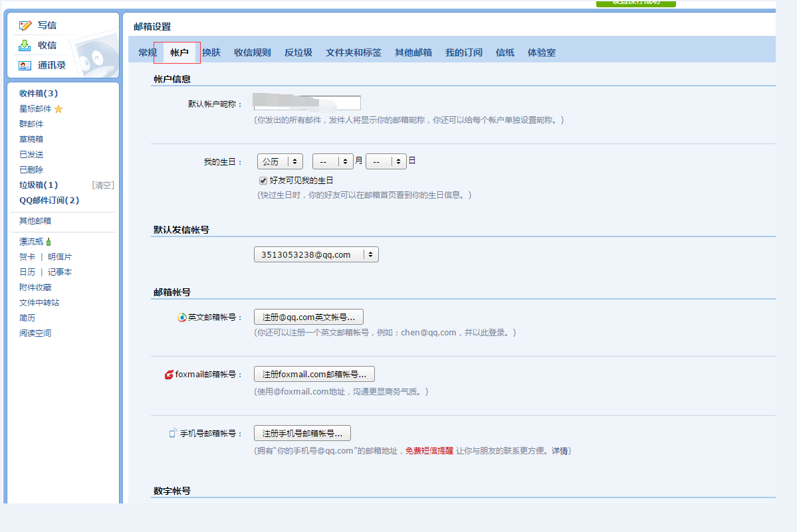The width and height of the screenshot is (797, 532).
Task: Click the 注册foxmail.com邮箱帐号 button
Action: click(314, 374)
